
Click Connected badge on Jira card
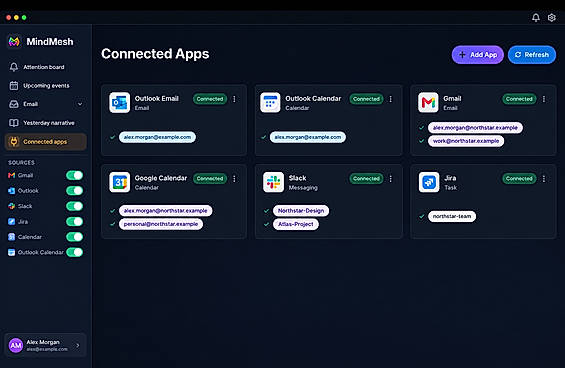point(519,178)
